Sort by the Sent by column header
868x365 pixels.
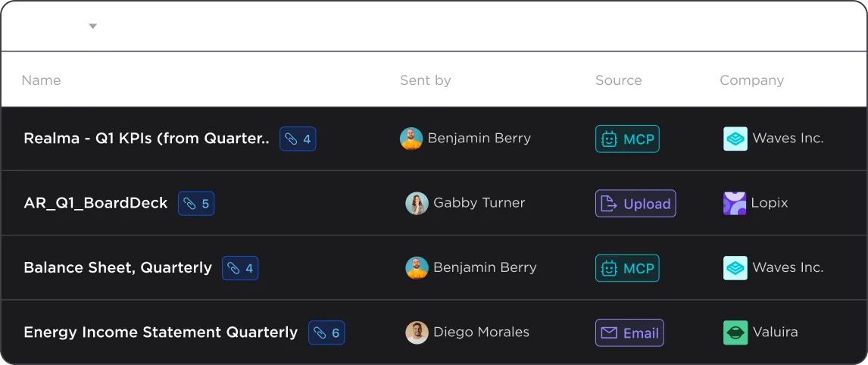coord(426,80)
